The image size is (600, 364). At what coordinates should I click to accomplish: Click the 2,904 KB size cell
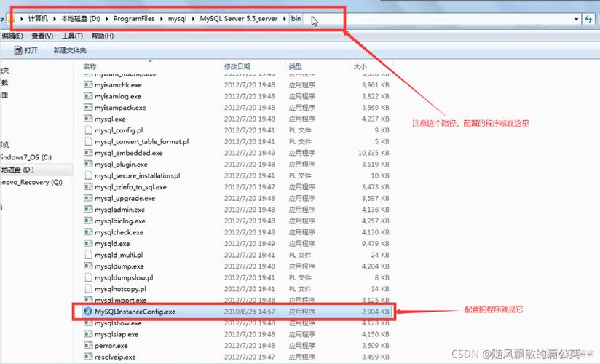point(376,312)
